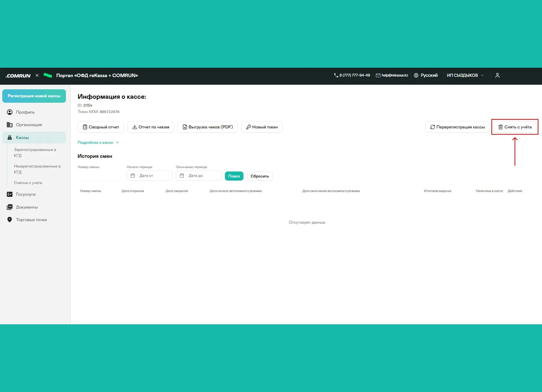This screenshot has width=542, height=392.
Task: Click the Поиск search button
Action: [234, 176]
